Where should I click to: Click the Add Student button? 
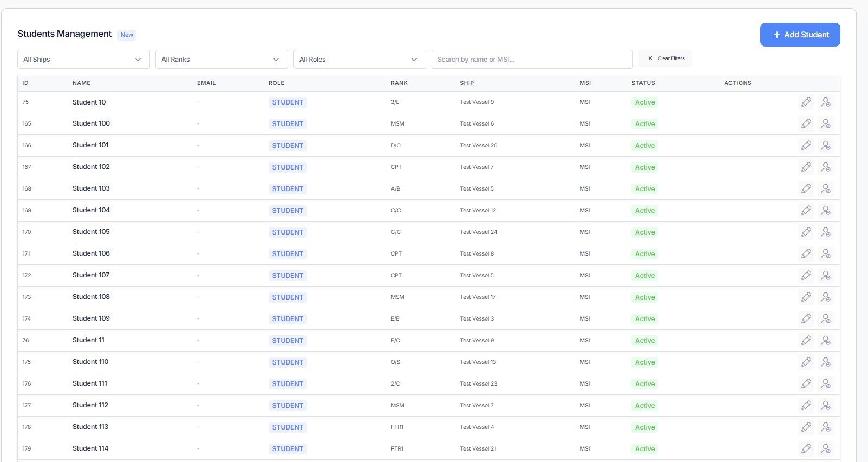pyautogui.click(x=800, y=35)
